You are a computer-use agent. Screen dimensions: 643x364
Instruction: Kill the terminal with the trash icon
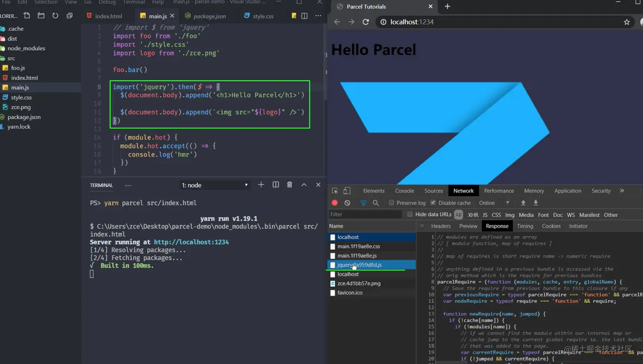click(290, 185)
